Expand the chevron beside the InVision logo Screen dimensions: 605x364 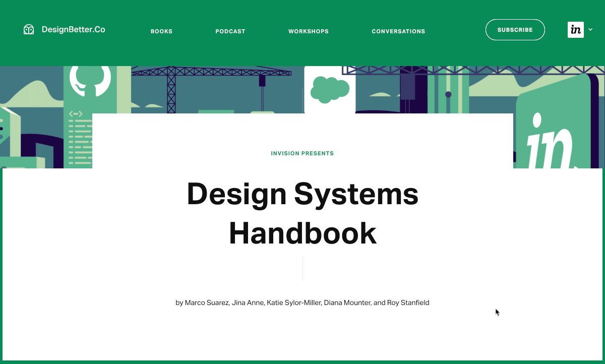tap(590, 30)
